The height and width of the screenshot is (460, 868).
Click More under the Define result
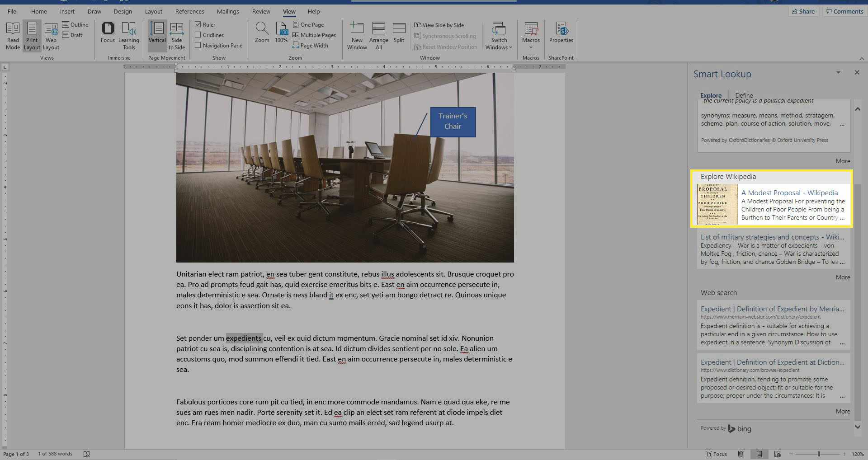pos(843,161)
